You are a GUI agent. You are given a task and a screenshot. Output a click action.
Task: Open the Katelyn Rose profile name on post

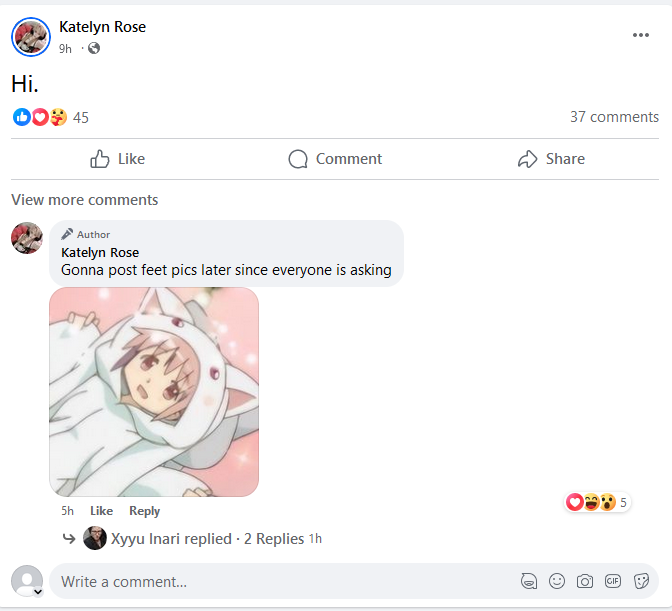click(102, 27)
